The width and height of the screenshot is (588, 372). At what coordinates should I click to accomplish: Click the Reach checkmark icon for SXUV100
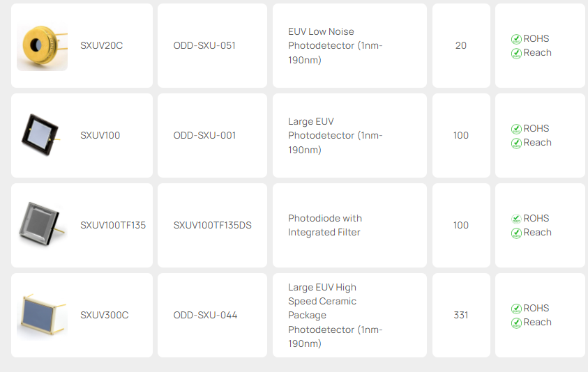pos(516,144)
